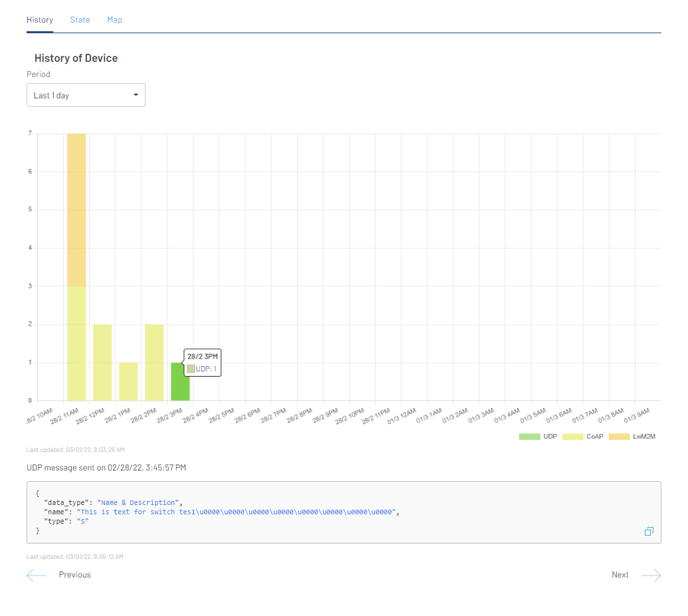Click the chart's Last updated 9:03:26 AM text
Viewport: 688px width, 616px height.
[x=76, y=450]
